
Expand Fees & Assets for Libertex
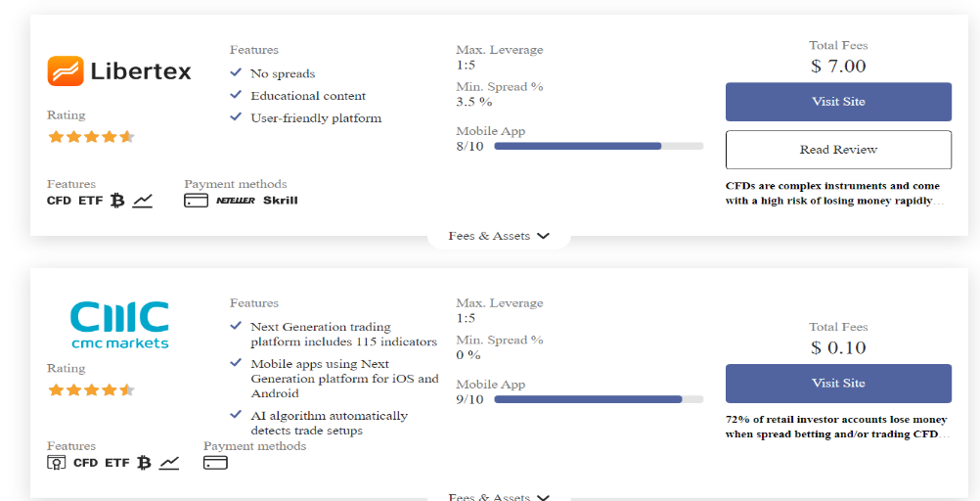pos(499,236)
